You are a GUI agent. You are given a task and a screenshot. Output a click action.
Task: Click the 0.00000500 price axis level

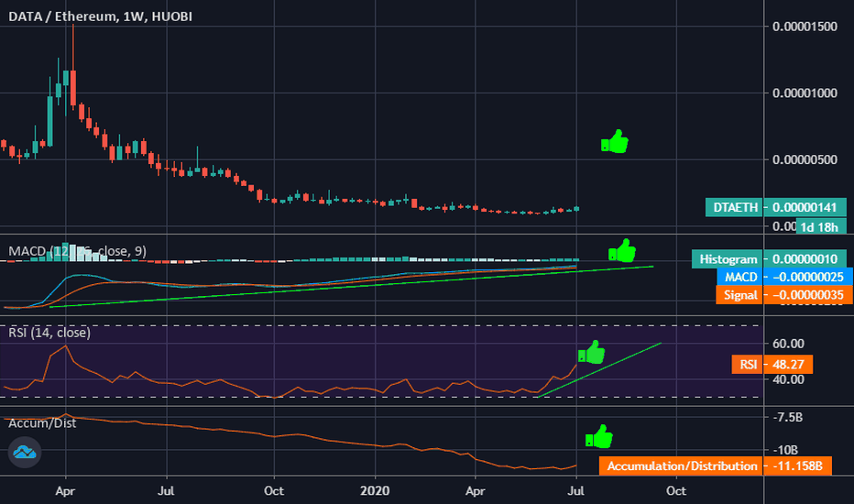coord(805,159)
